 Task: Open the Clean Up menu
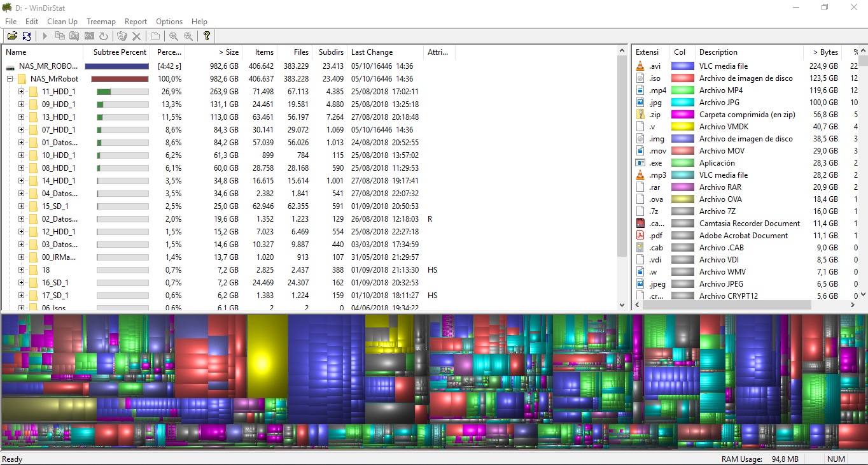pyautogui.click(x=62, y=21)
